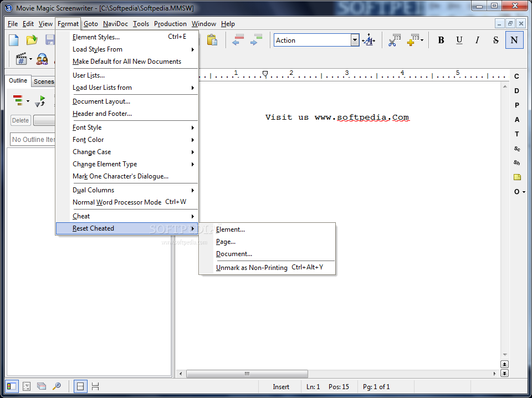Click the yellow plus add-element icon
The height and width of the screenshot is (398, 532).
click(415, 40)
